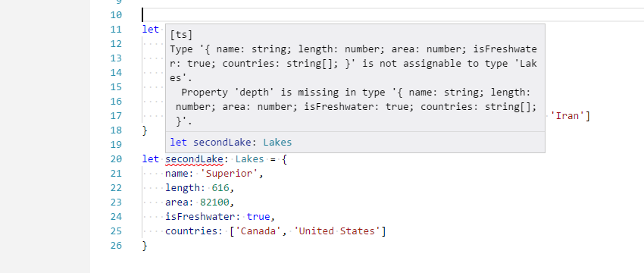The width and height of the screenshot is (644, 273).
Task: Click the length property on line 22
Action: (183, 187)
